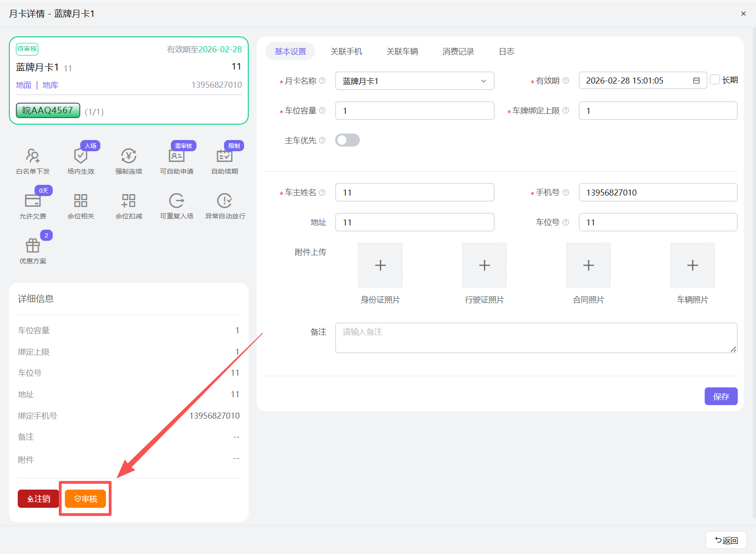
Task: Open the 有效期 date picker
Action: [x=696, y=80]
